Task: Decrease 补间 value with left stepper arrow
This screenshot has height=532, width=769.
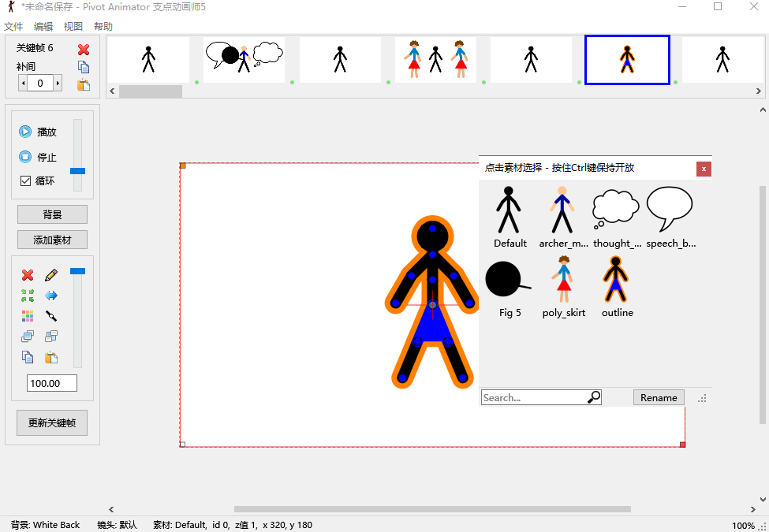Action: 23,83
